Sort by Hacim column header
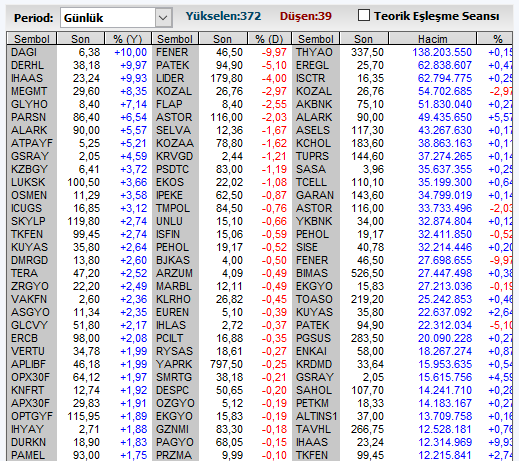The image size is (519, 461). click(433, 39)
